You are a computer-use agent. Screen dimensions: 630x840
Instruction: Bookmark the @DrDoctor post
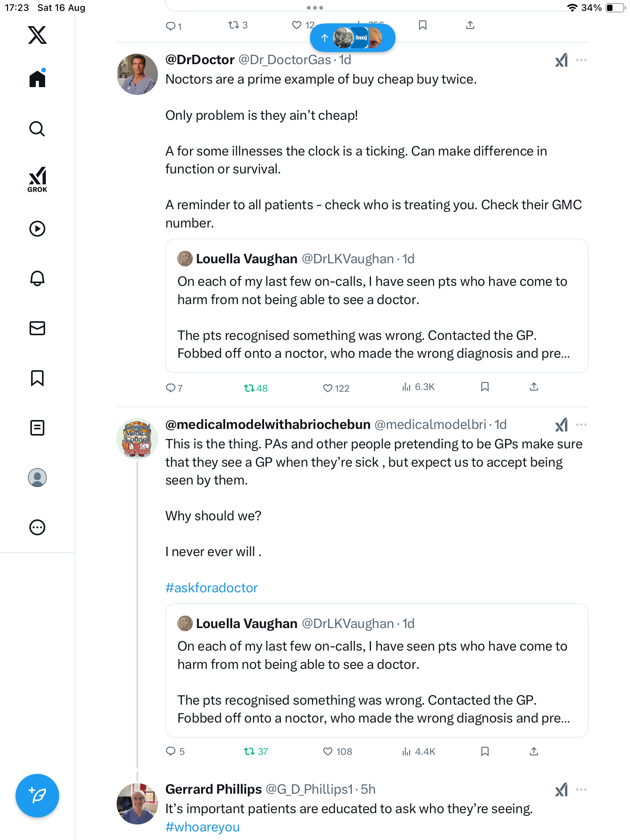[x=485, y=387]
